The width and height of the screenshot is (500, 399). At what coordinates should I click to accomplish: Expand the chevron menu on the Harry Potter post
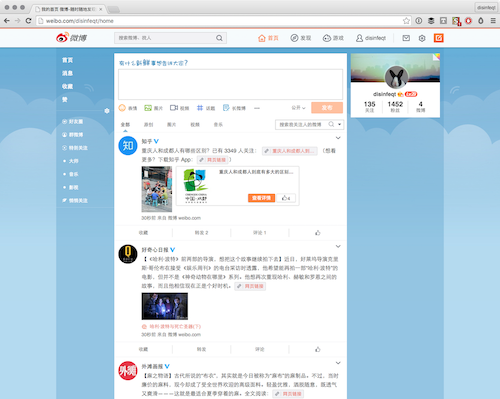click(338, 246)
